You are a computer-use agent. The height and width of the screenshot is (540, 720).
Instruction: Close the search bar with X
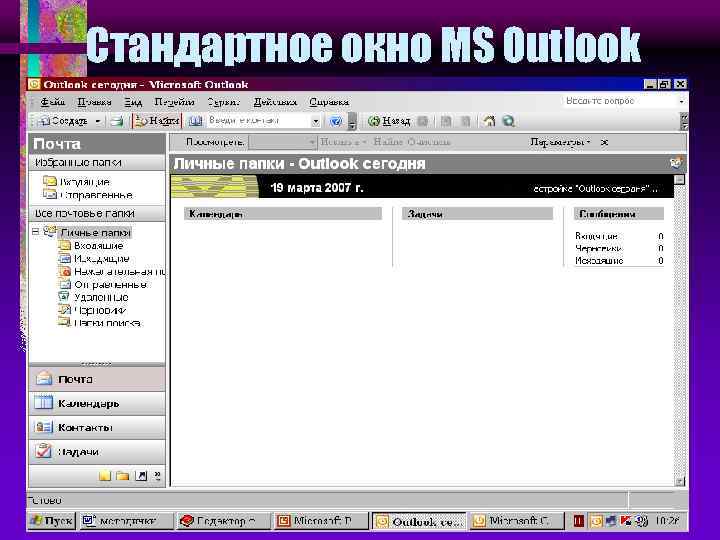(604, 142)
